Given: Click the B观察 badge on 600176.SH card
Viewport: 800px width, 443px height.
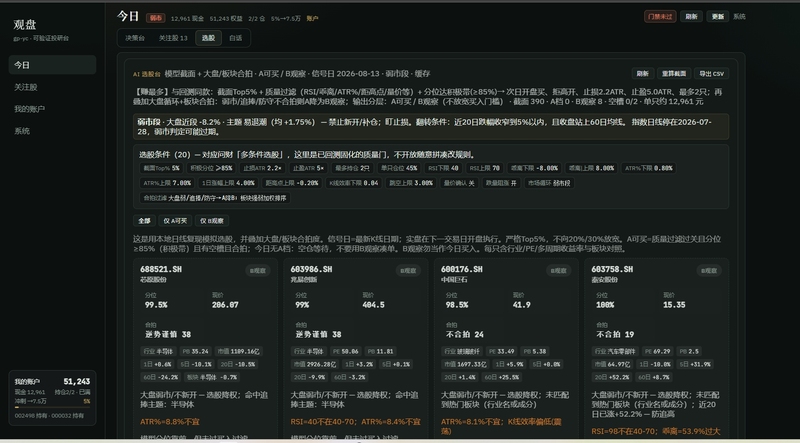Looking at the screenshot, I should pos(559,270).
